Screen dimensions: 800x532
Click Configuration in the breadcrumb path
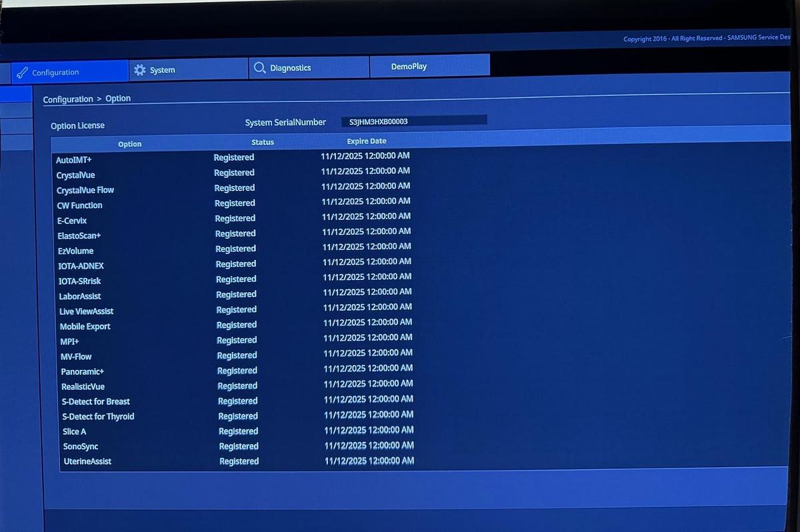(x=68, y=99)
